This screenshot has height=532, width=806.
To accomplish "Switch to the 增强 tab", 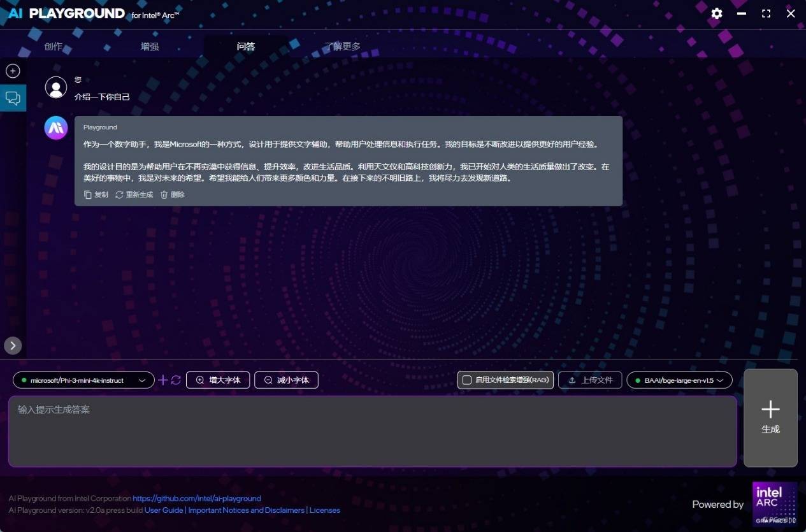I will (x=150, y=47).
